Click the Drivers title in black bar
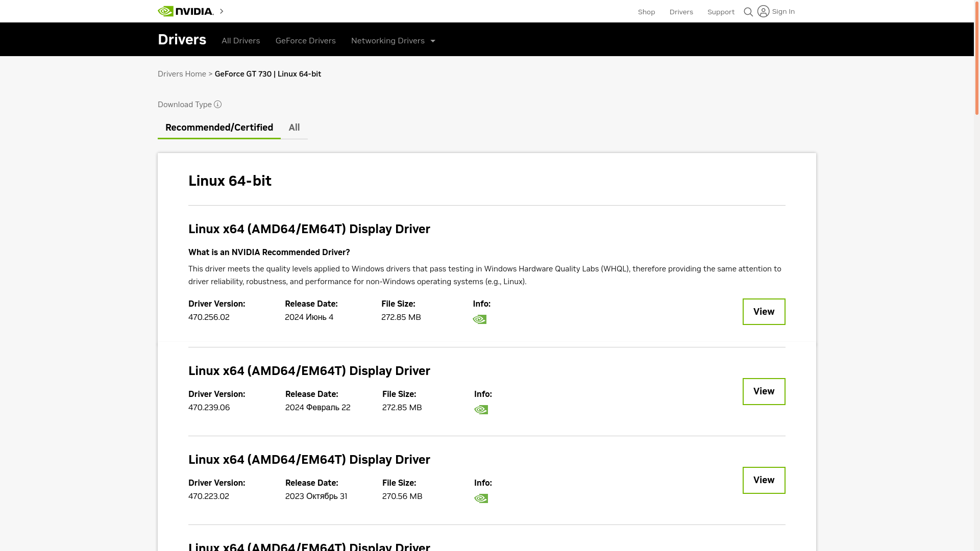 coord(182,39)
